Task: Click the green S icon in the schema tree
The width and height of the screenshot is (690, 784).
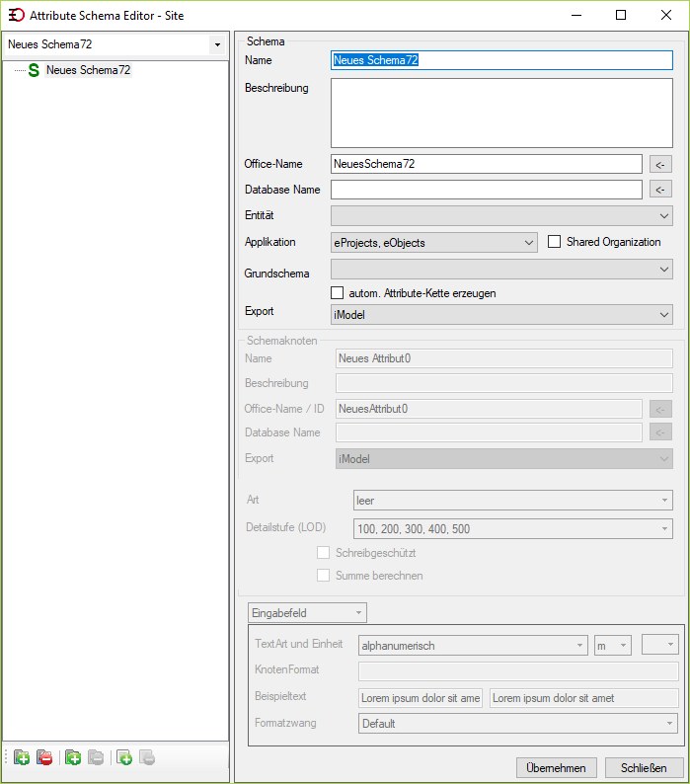Action: point(34,70)
